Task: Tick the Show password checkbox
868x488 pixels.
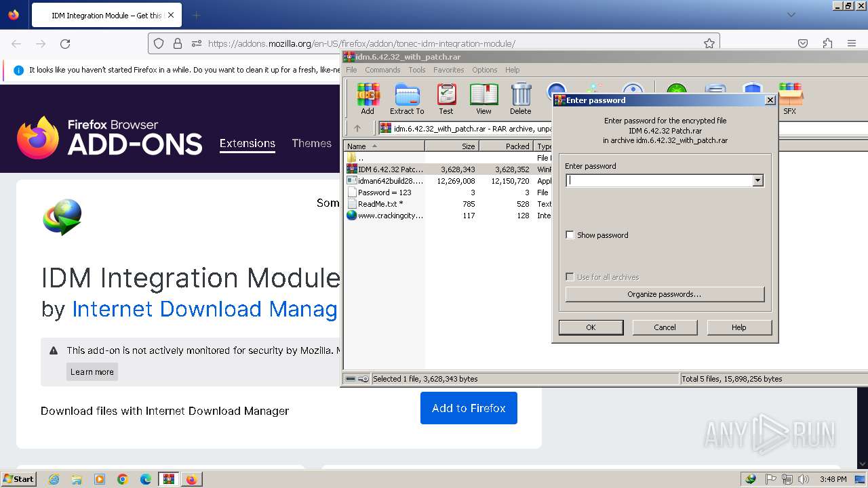Action: pyautogui.click(x=570, y=235)
